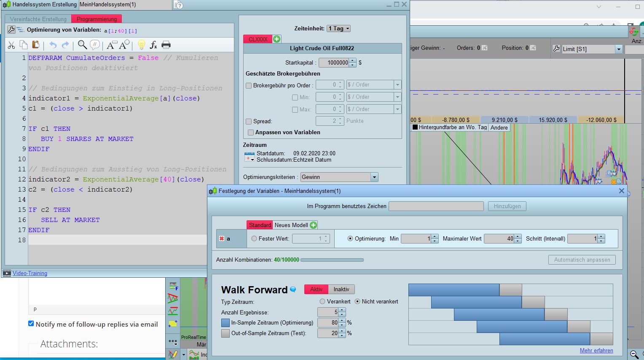Open dropdown arrow next to pencil tool
Screen dimensions: 644x360
[184, 355]
